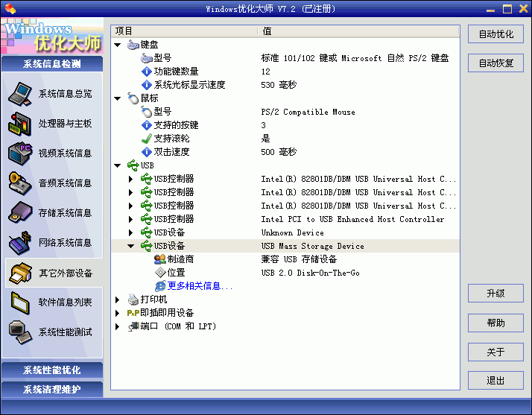Click the 打印机 printer icon in tree

pos(133,300)
